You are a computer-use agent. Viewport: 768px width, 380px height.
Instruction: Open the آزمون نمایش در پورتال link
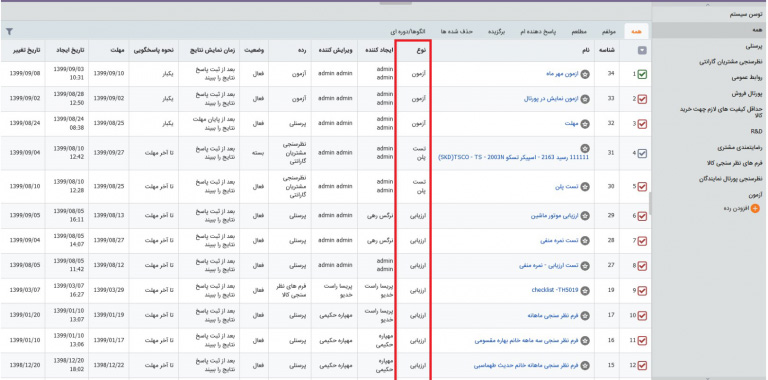[551, 99]
